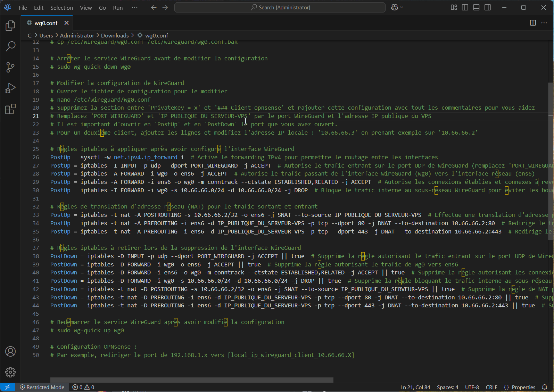The width and height of the screenshot is (554, 392).
Task: Toggle the bottom Panel visibility
Action: [x=476, y=7]
